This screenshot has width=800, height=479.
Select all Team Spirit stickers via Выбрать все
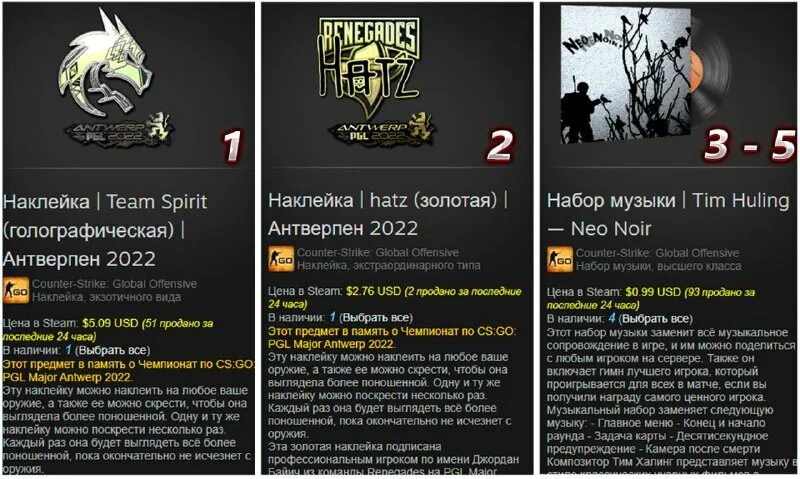[113, 350]
